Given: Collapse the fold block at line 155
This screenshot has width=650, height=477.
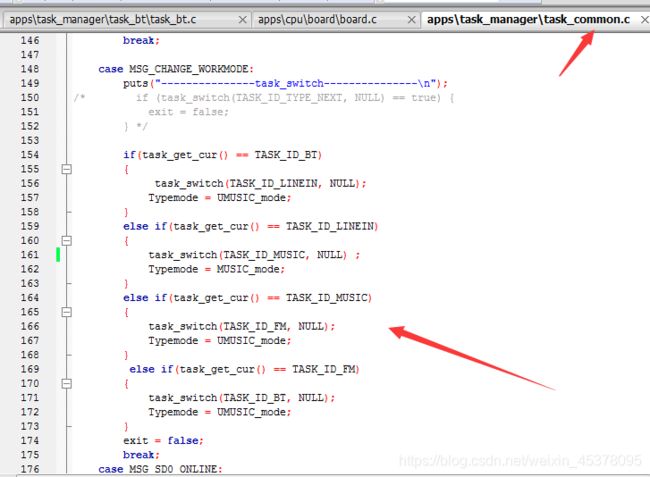Looking at the screenshot, I should coord(67,169).
